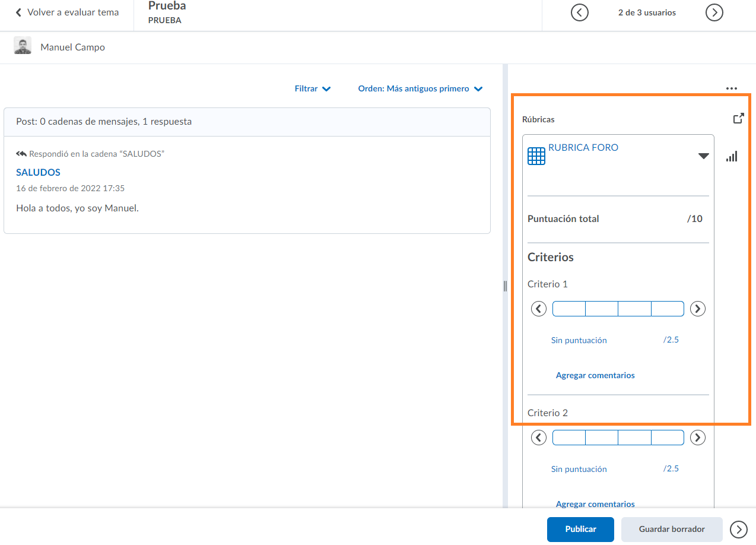This screenshot has height=545, width=756.
Task: Open the RUBRICA FORO link
Action: coord(583,147)
